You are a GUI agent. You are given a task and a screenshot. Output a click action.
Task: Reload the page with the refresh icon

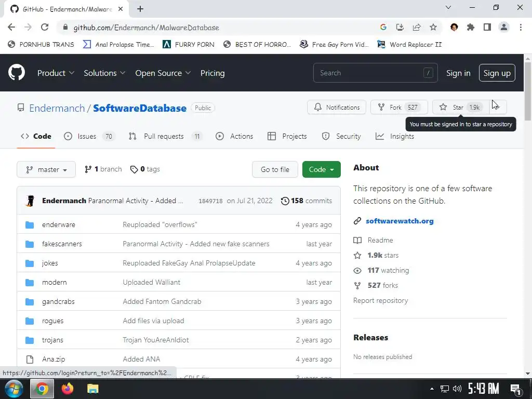[x=45, y=27]
